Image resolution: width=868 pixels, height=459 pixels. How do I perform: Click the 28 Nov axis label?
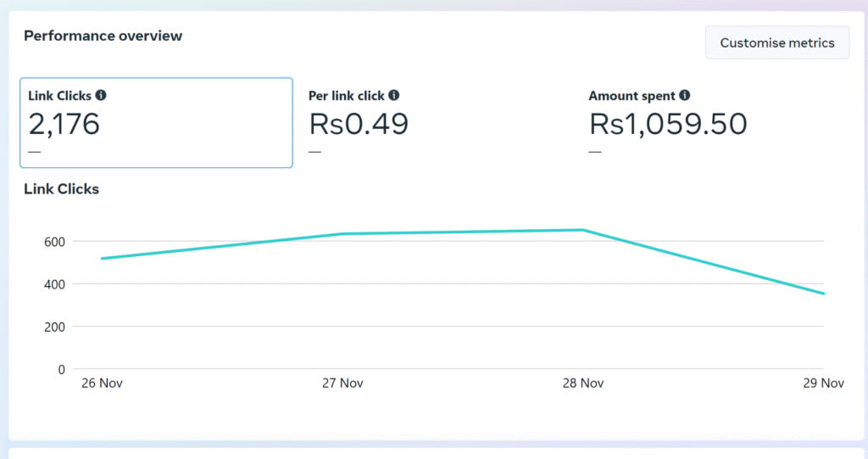tap(583, 383)
